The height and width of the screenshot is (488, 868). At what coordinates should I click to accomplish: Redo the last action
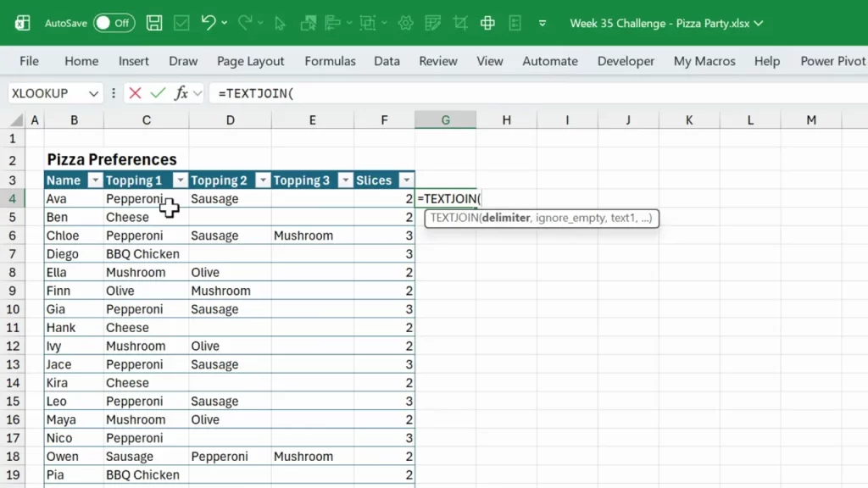(x=245, y=23)
